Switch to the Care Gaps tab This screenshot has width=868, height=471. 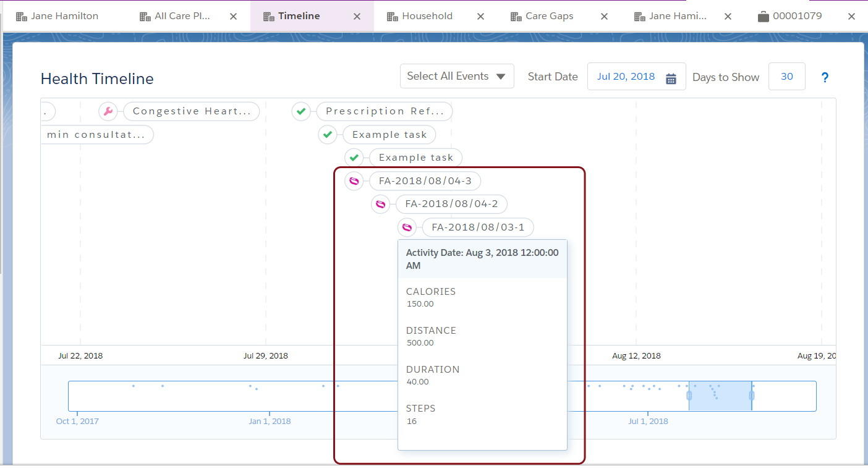point(549,15)
